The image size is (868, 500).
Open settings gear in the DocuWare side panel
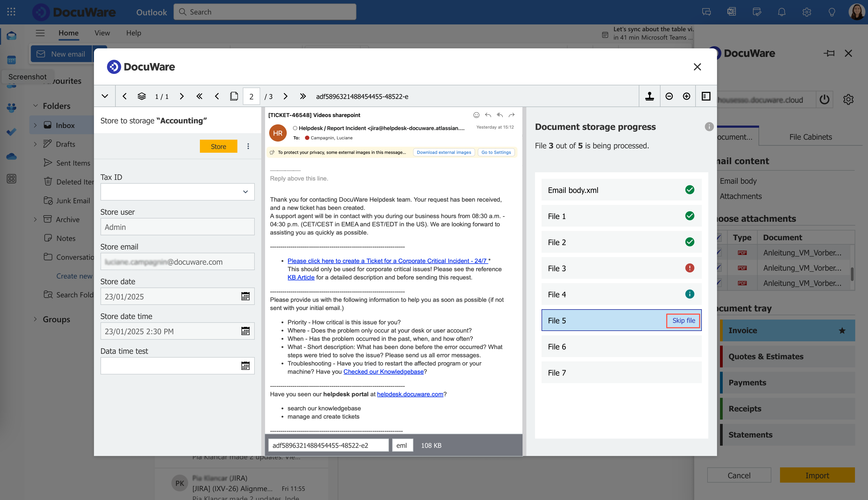click(x=848, y=99)
